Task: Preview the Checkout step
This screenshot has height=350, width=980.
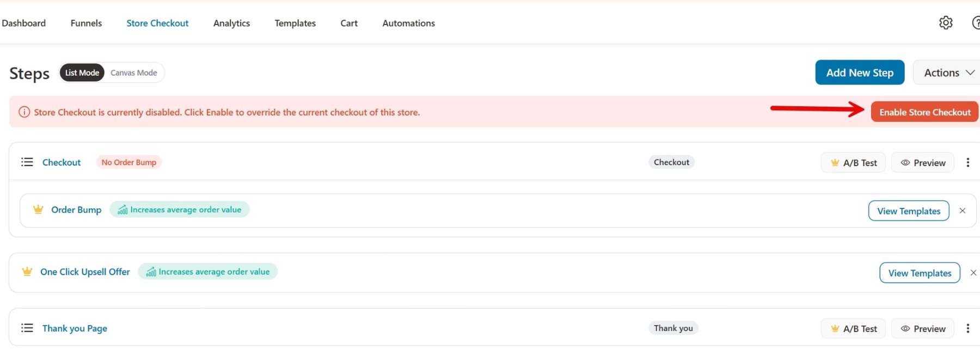Action: 923,163
